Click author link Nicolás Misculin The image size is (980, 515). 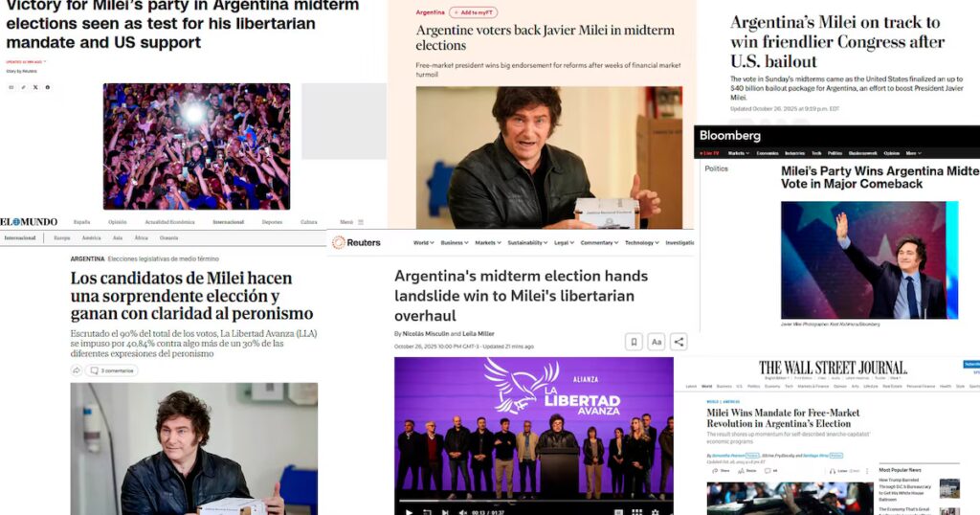425,334
